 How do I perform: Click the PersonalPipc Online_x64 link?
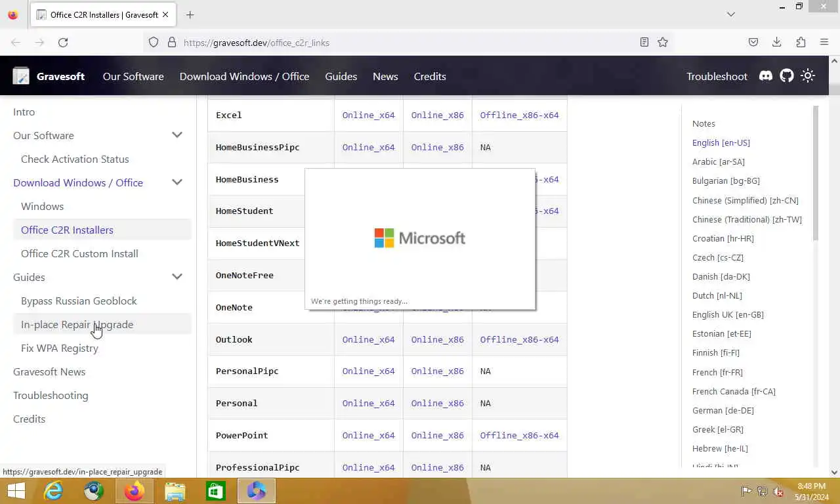368,371
